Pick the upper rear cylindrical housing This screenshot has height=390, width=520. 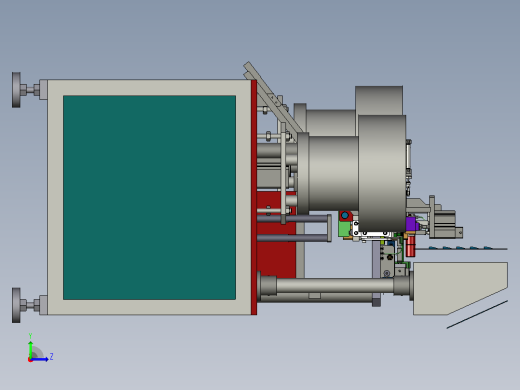pyautogui.click(x=379, y=100)
